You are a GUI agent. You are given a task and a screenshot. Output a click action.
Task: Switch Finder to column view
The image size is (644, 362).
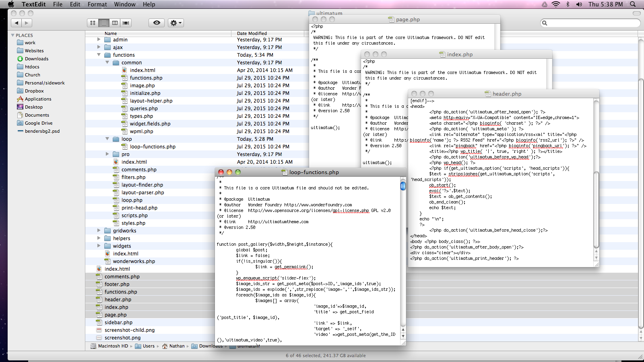click(115, 23)
